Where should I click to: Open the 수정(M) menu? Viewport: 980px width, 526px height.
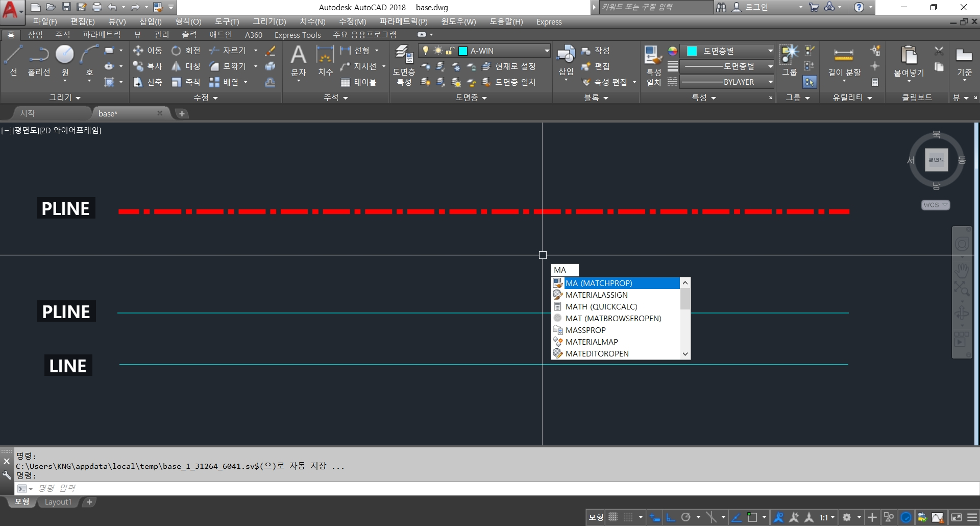pyautogui.click(x=353, y=21)
